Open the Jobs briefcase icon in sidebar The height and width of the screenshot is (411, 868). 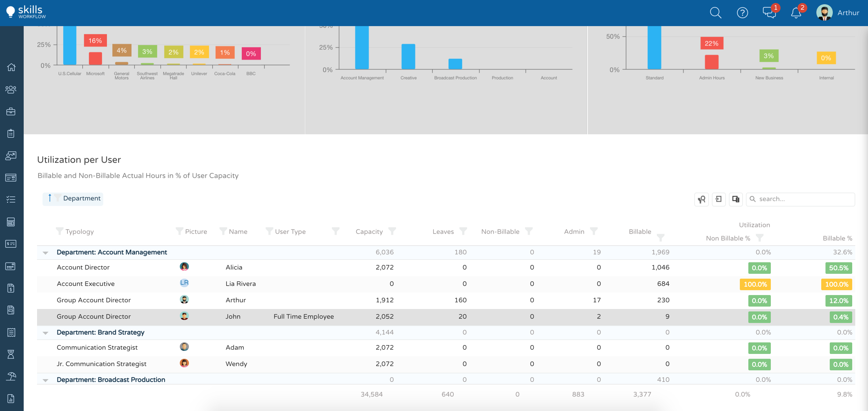[11, 111]
